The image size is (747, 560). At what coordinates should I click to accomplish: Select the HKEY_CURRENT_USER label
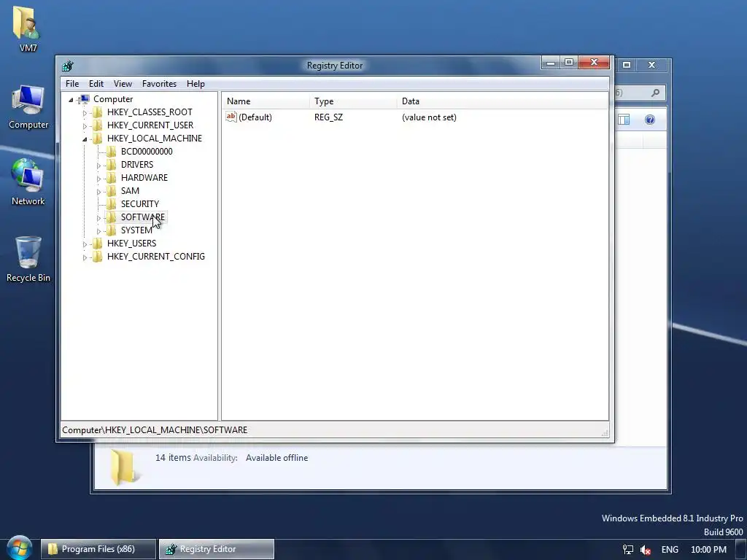[150, 125]
